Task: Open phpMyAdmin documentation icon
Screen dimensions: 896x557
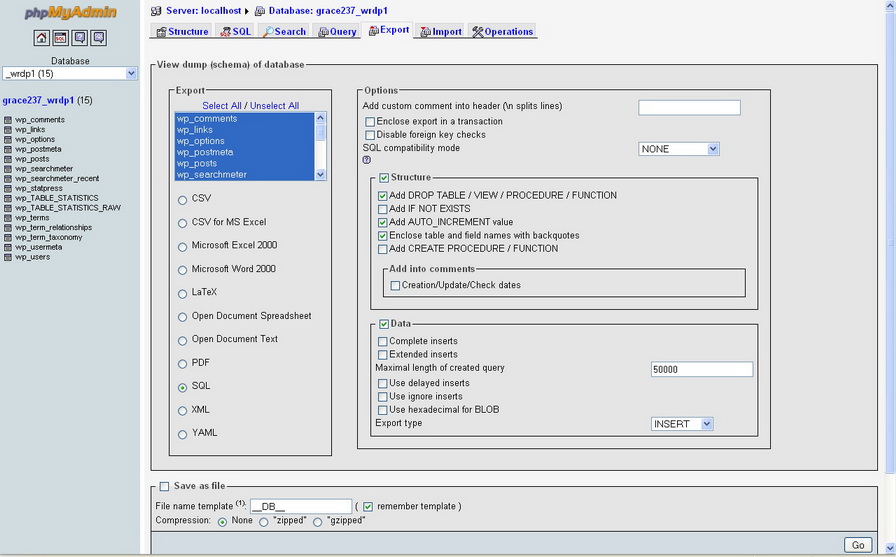Action: tap(80, 38)
